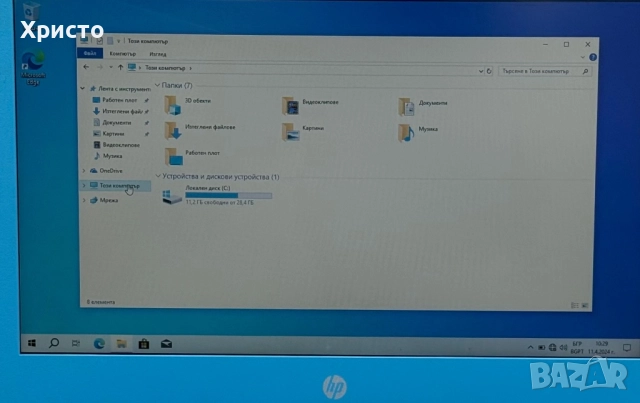640x403 pixels.
Task: Click the quick access properties toolbar icon
Action: [x=100, y=41]
